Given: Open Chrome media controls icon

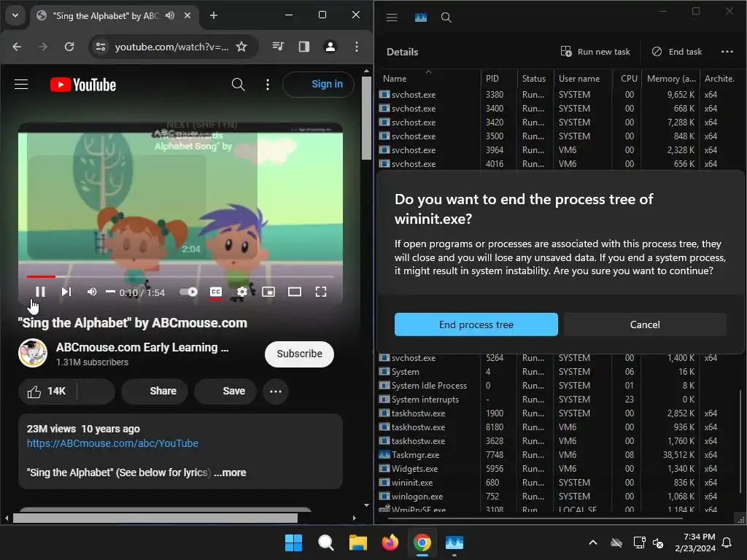Looking at the screenshot, I should [278, 46].
